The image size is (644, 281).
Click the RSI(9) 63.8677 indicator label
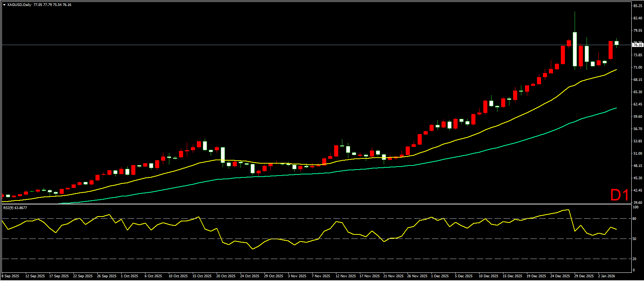tap(15, 208)
